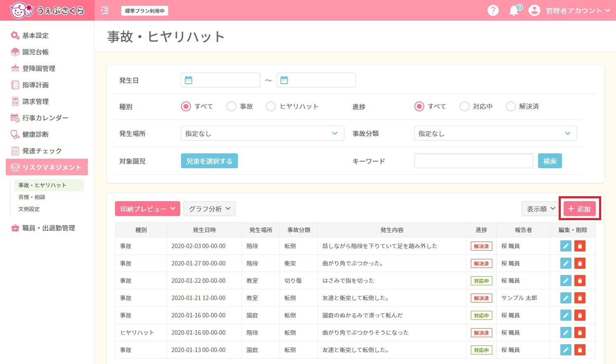
Task: Open 請求管理 in the sidebar
Action: coord(35,101)
